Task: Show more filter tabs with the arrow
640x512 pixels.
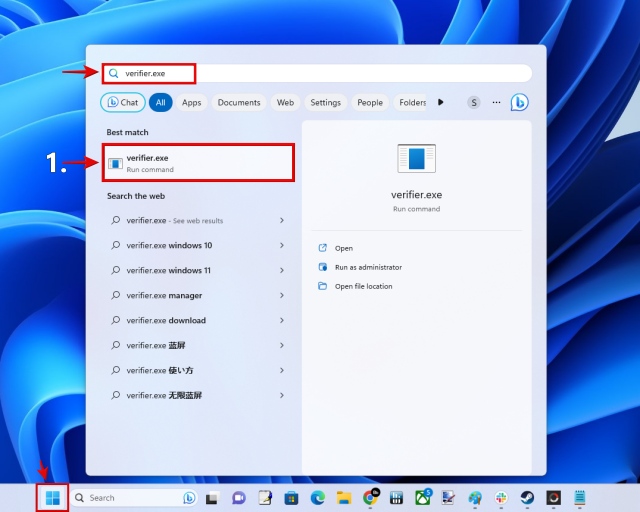Action: [x=440, y=102]
